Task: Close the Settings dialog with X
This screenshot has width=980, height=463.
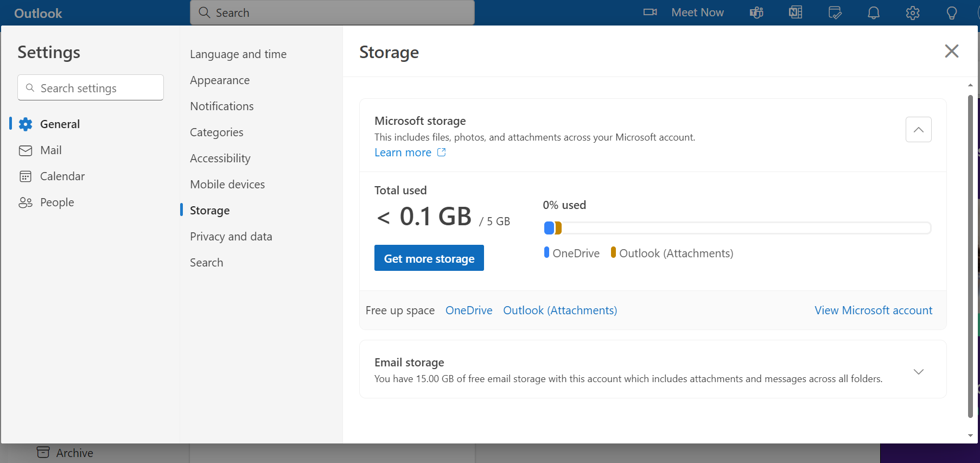Action: [x=952, y=51]
